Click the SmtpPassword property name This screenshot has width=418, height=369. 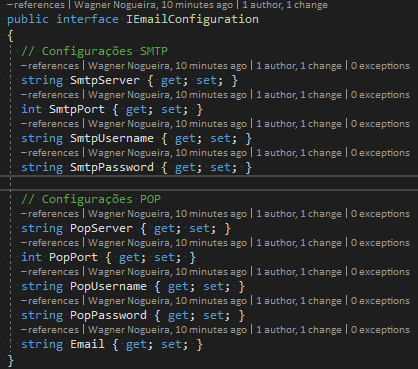click(112, 167)
